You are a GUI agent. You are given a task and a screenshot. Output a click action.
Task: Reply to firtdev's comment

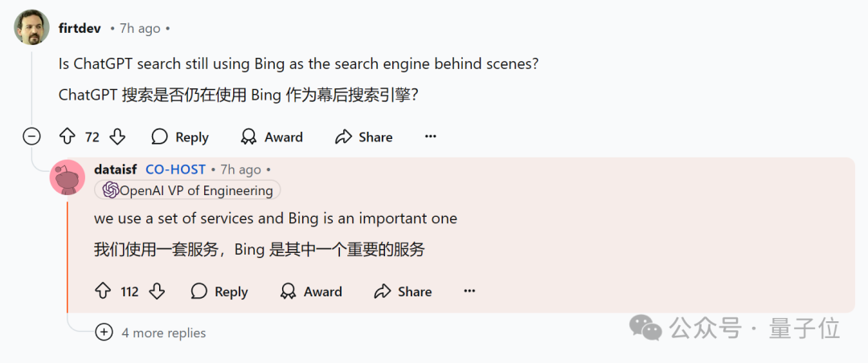180,137
